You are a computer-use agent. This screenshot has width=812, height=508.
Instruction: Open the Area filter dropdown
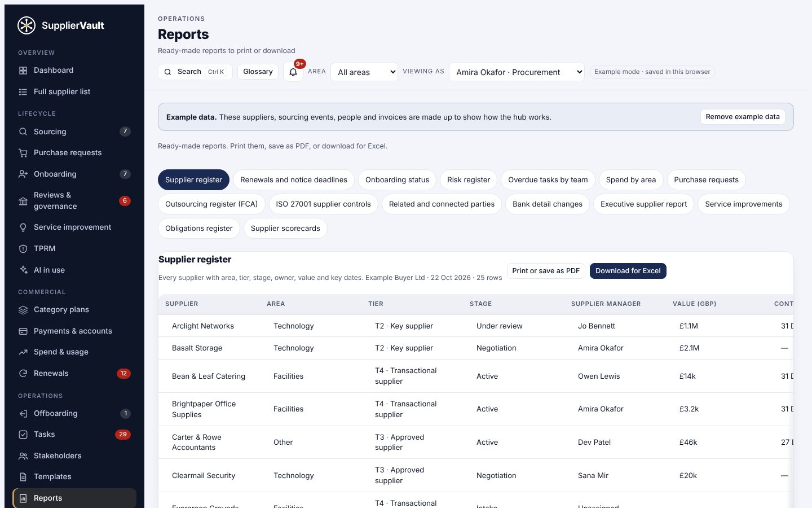click(x=364, y=72)
